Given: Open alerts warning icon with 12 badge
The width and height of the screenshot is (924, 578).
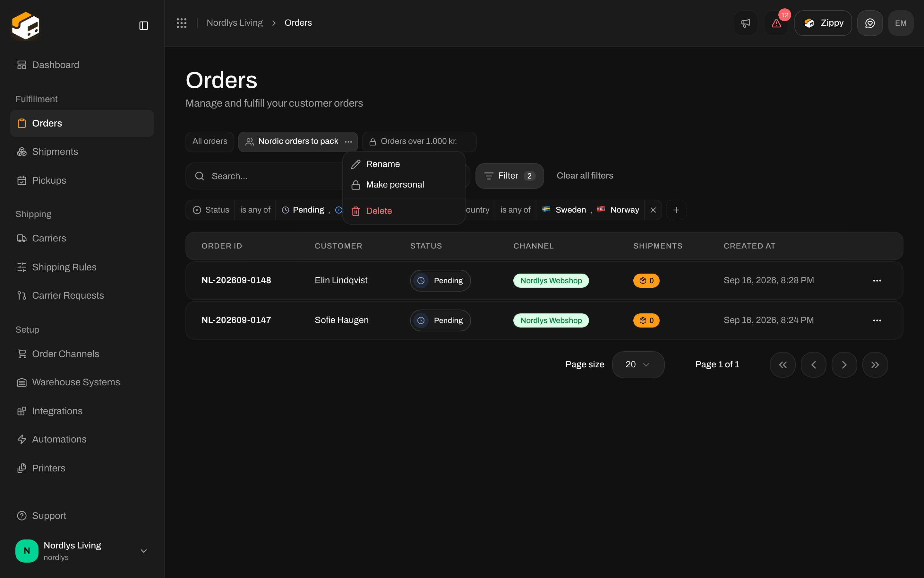Looking at the screenshot, I should [776, 23].
